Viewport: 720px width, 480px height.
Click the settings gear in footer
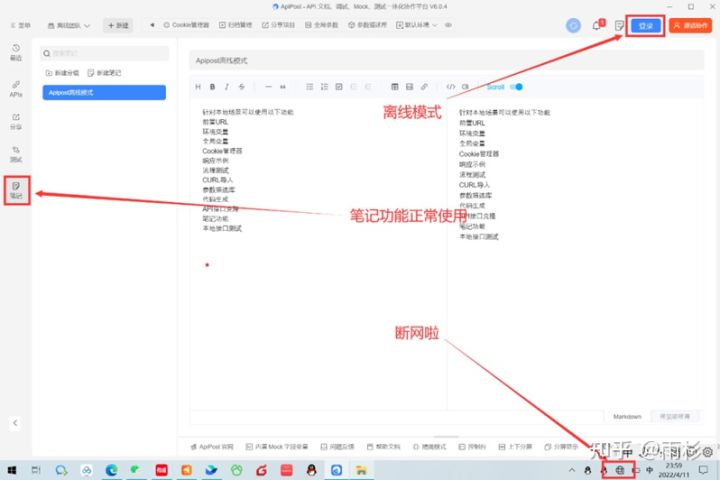pos(708,452)
